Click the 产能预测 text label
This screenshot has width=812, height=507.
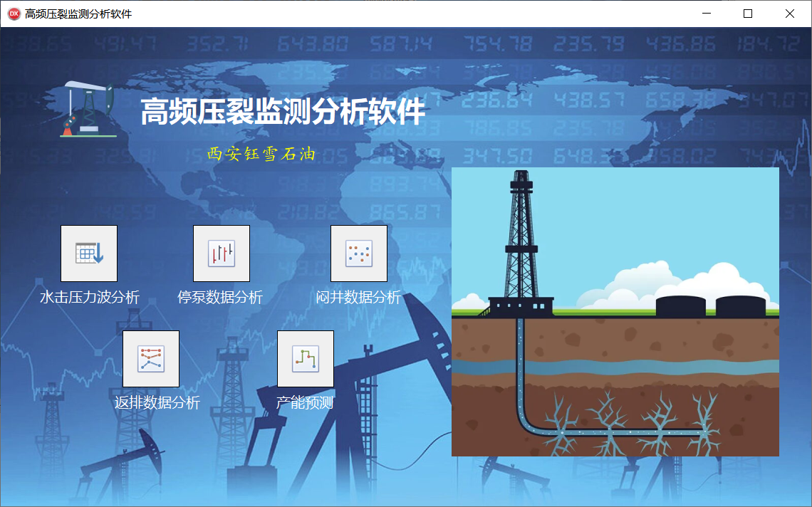(305, 403)
